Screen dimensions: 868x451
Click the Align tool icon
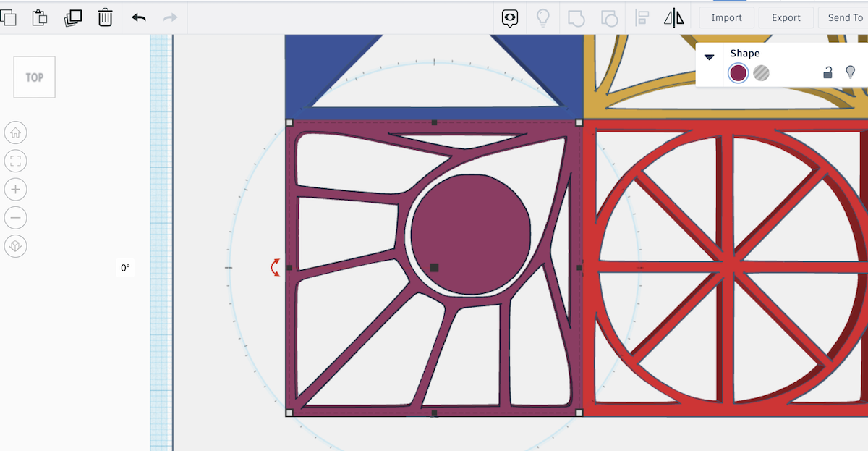[x=641, y=17]
